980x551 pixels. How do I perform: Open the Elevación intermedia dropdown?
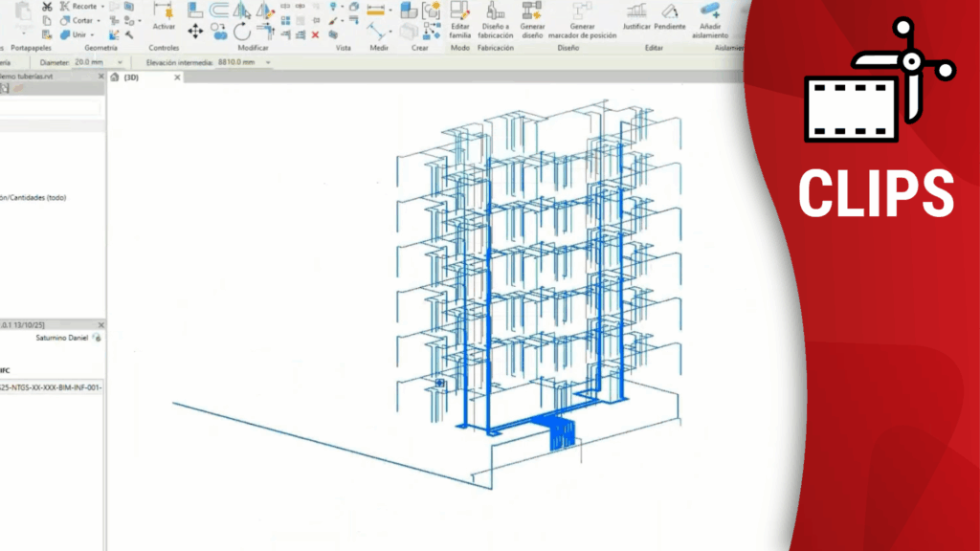click(268, 62)
